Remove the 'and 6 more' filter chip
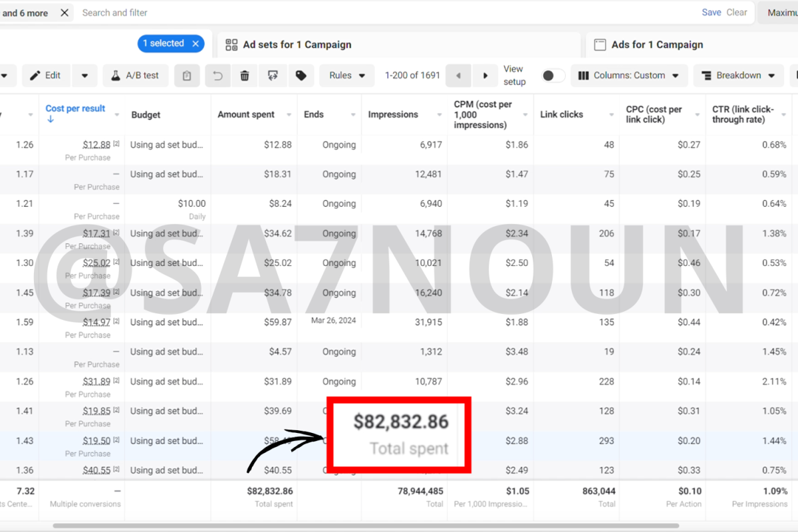 coord(65,13)
